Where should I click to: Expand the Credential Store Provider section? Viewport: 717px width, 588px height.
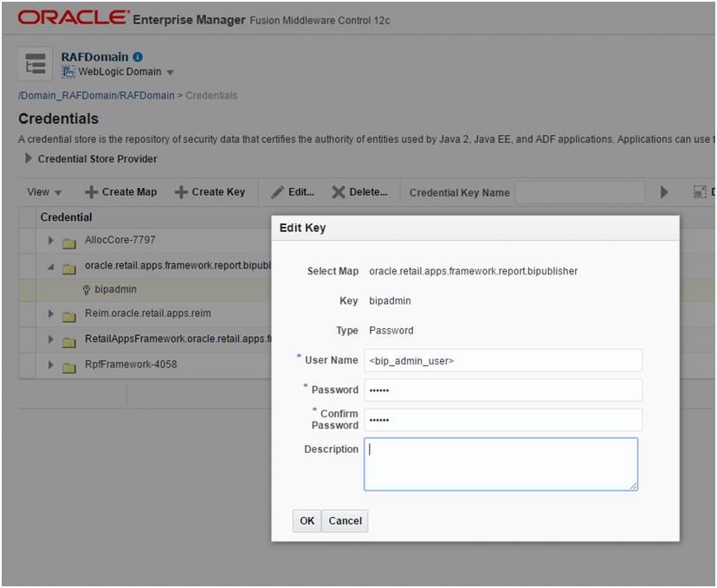click(x=29, y=158)
